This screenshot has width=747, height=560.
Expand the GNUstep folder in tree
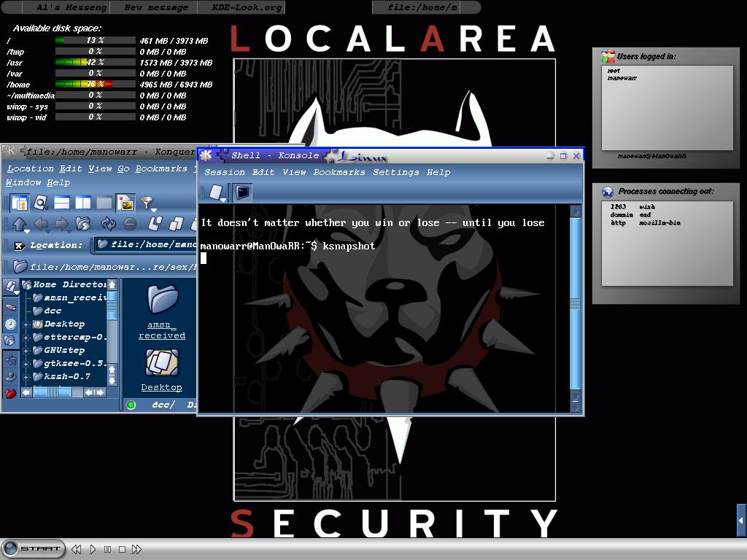tap(26, 351)
